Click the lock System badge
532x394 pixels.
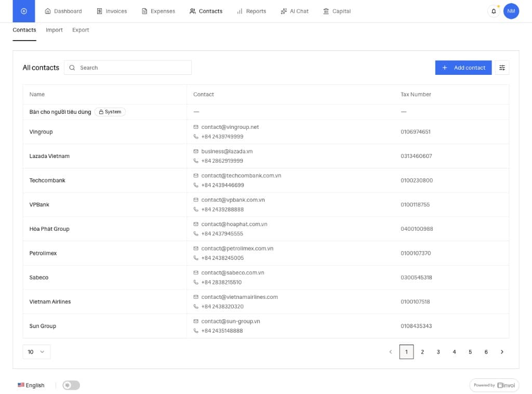pyautogui.click(x=110, y=112)
